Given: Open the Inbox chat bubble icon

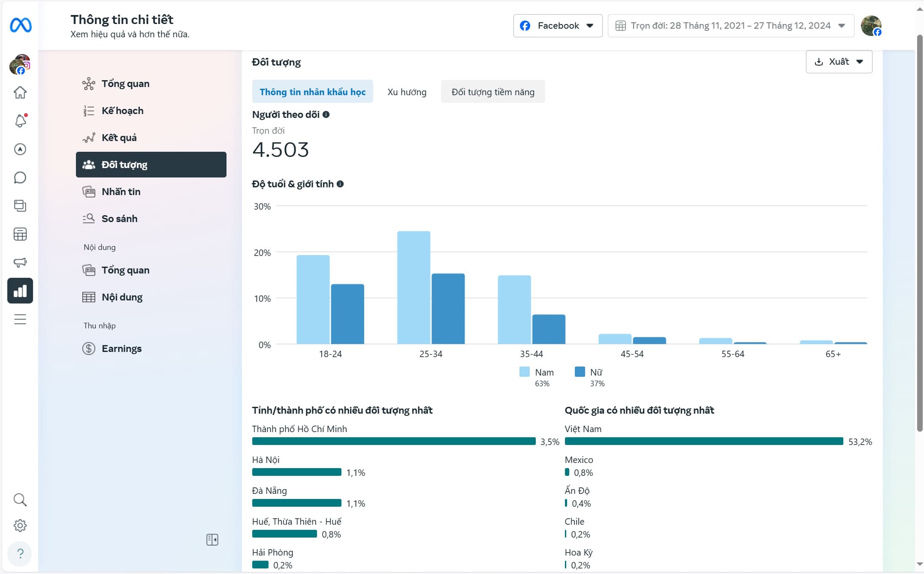Looking at the screenshot, I should pos(20,177).
